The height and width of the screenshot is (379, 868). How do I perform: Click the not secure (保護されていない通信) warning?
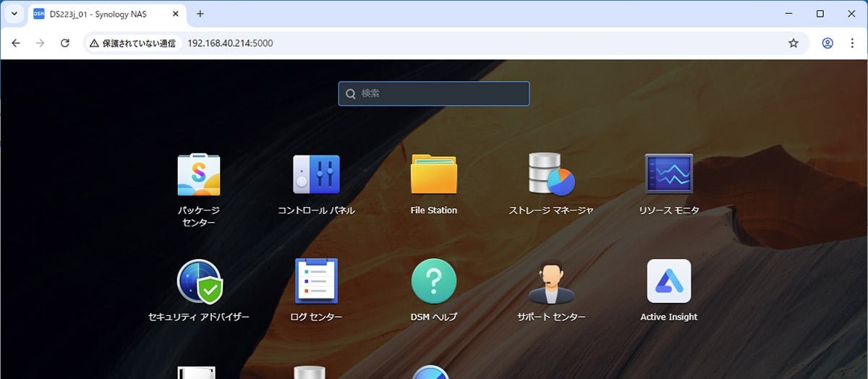[x=132, y=43]
